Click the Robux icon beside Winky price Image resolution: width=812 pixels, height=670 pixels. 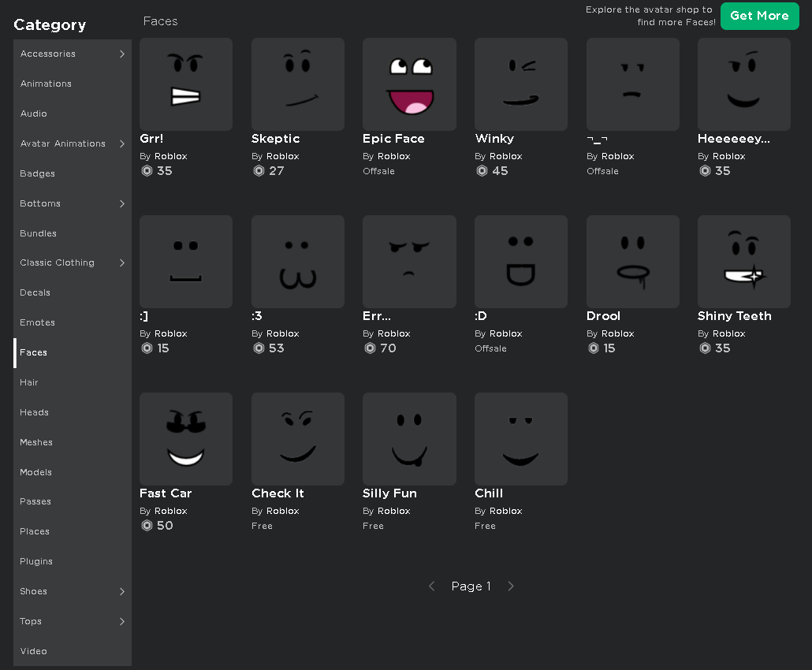click(x=482, y=171)
